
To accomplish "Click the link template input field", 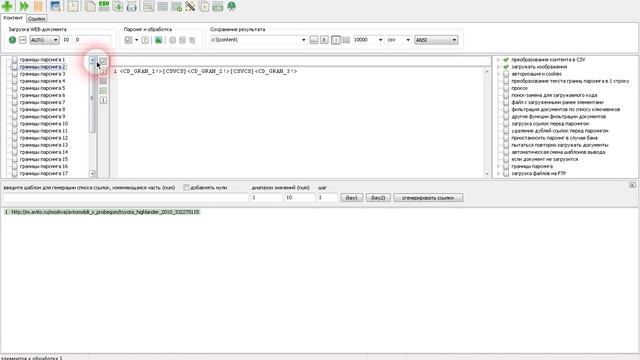I will pyautogui.click(x=126, y=198).
